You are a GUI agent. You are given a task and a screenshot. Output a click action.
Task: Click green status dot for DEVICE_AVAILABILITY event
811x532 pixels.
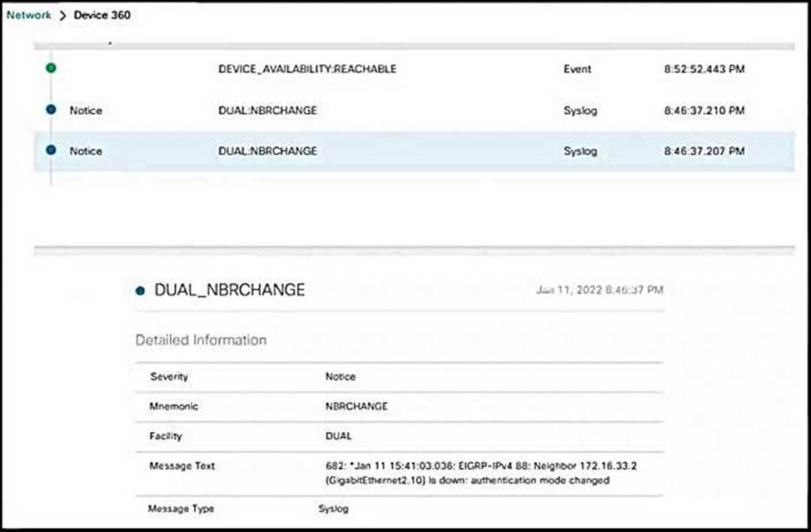(x=51, y=68)
